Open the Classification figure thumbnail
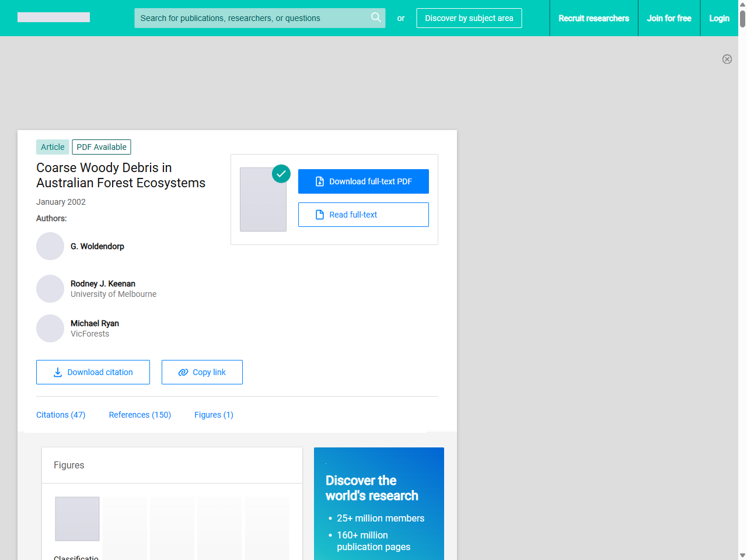 (77, 519)
